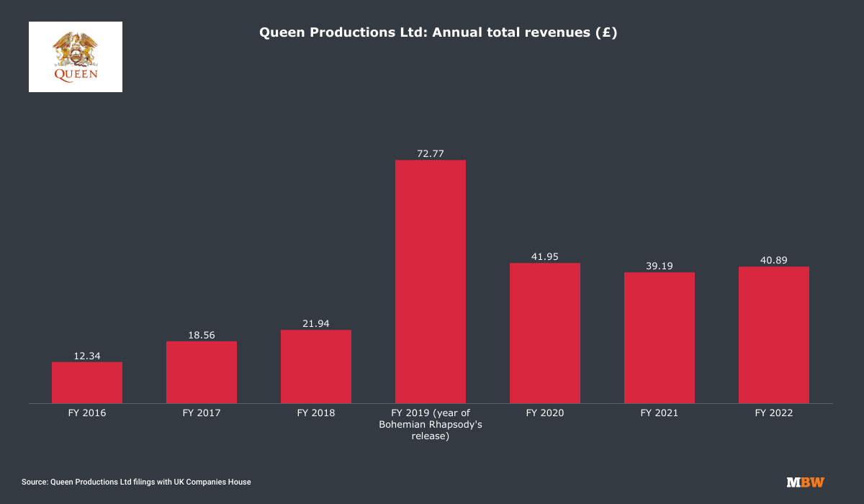Click the 72.77 value label

(x=431, y=153)
